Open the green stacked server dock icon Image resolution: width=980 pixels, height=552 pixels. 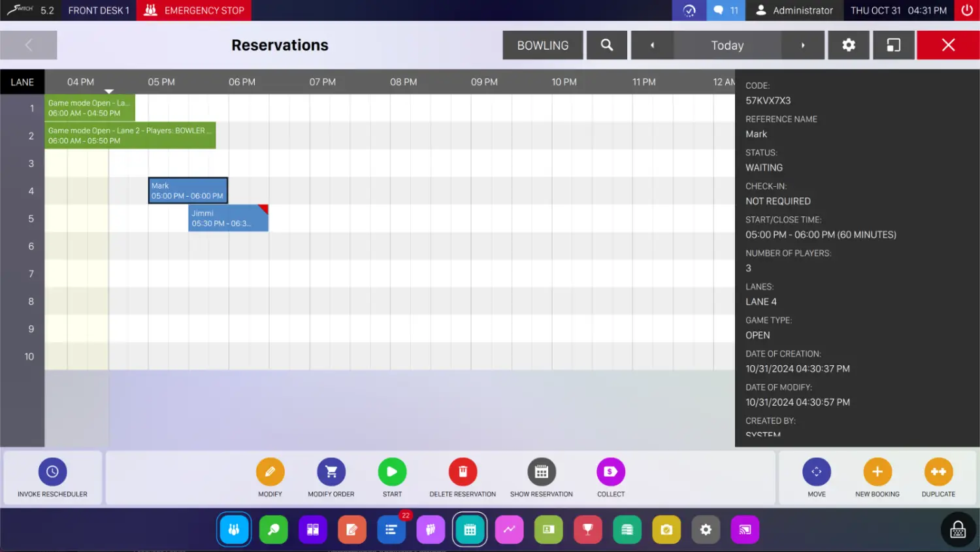627,530
